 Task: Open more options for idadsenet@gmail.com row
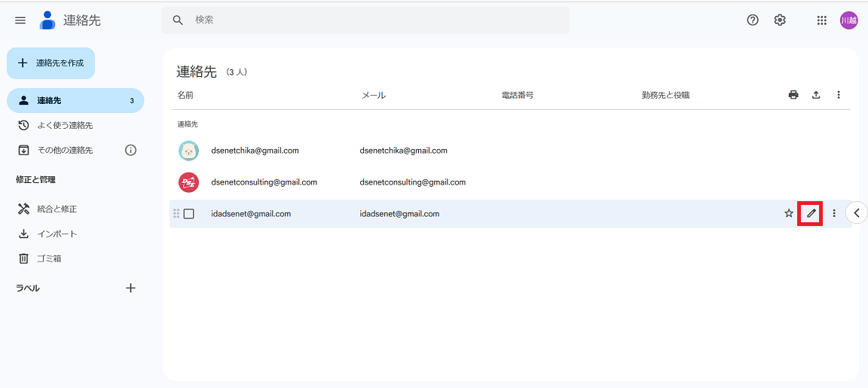coord(834,213)
